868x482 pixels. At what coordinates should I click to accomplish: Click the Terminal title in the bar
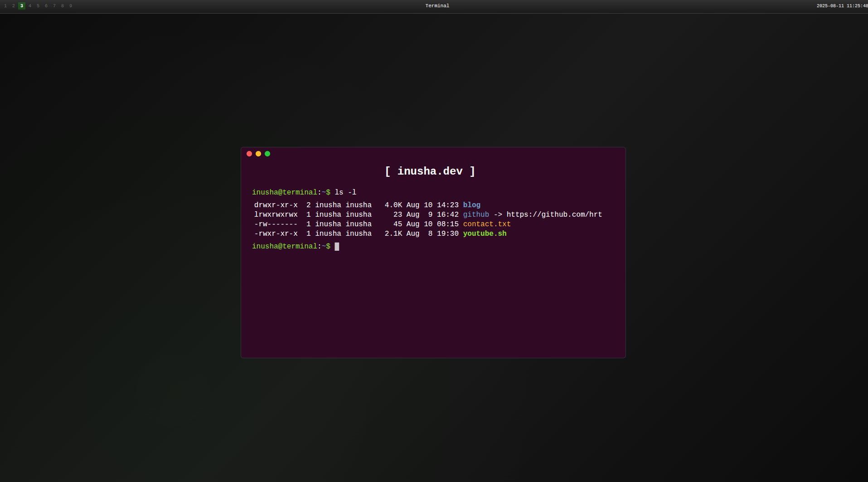pyautogui.click(x=436, y=6)
